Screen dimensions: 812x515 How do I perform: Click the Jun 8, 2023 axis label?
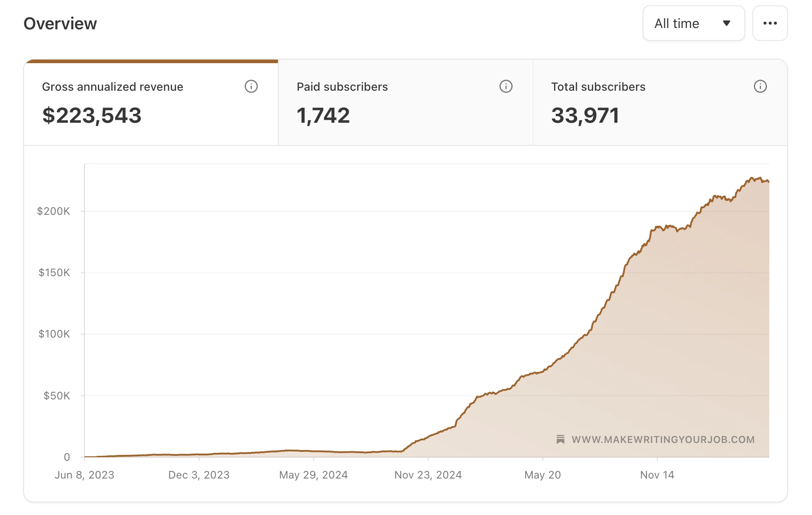[x=84, y=475]
